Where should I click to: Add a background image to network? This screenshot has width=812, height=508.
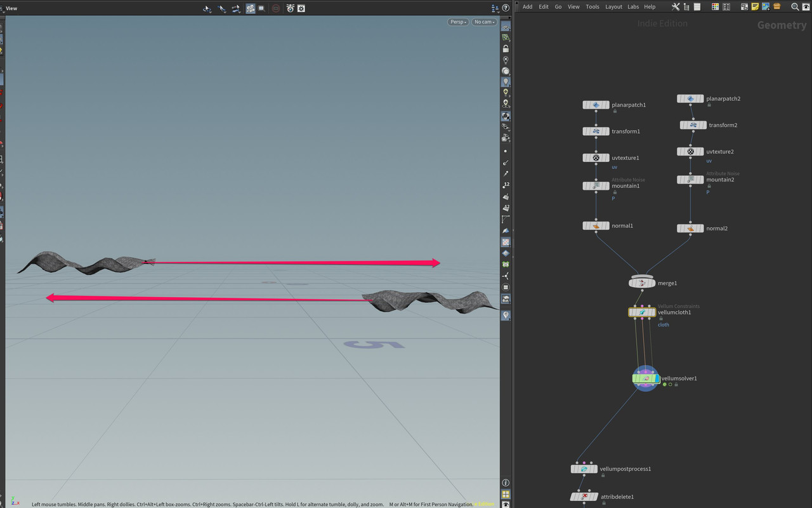tap(766, 6)
